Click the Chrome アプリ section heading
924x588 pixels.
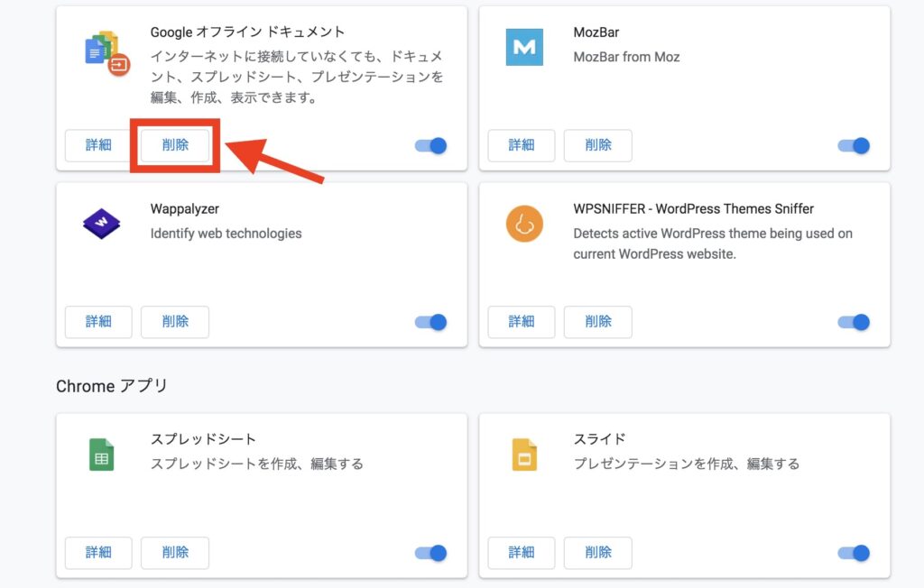[112, 386]
